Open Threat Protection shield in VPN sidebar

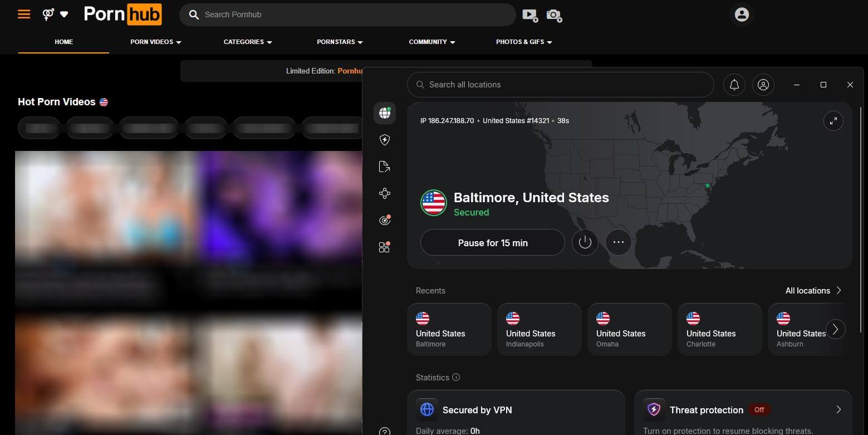[x=385, y=140]
